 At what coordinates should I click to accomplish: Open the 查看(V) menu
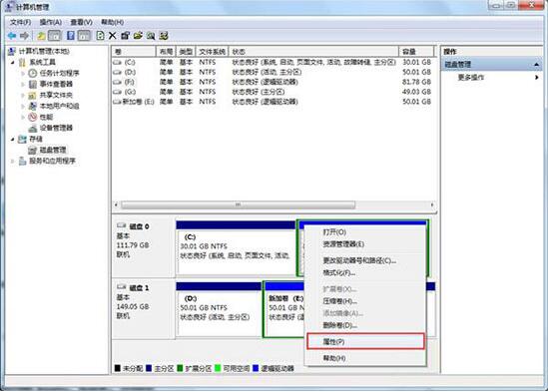81,22
